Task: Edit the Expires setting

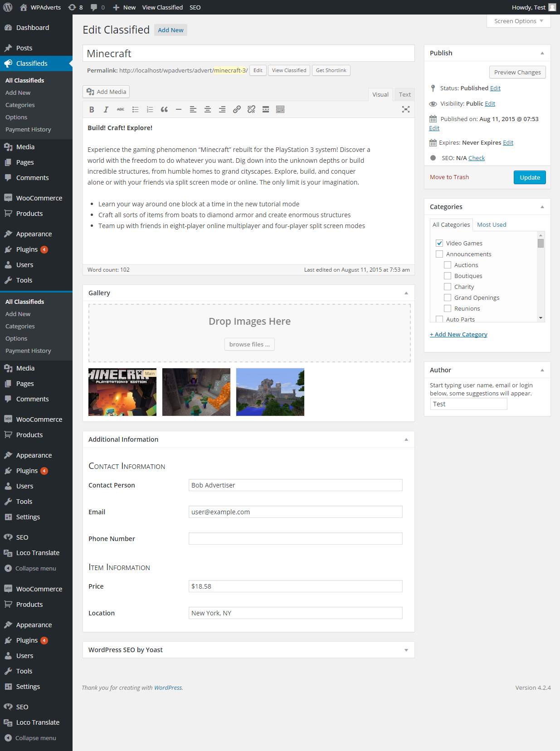Action: [508, 142]
